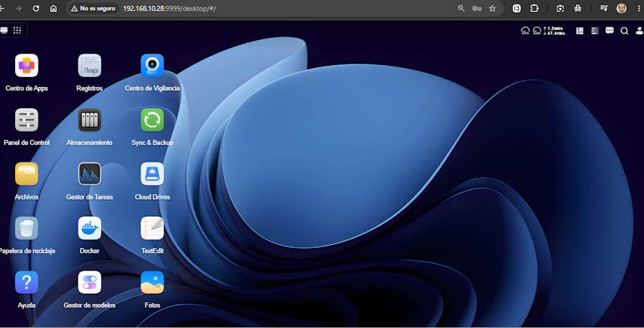This screenshot has height=328, width=644.
Task: Bookmark this page with the star
Action: click(x=492, y=8)
